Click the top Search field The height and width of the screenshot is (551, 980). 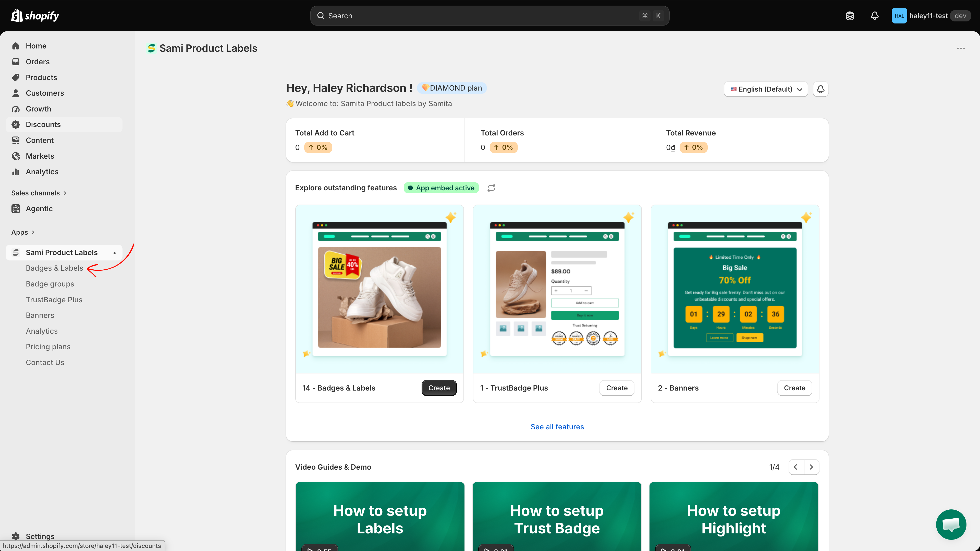click(x=490, y=16)
